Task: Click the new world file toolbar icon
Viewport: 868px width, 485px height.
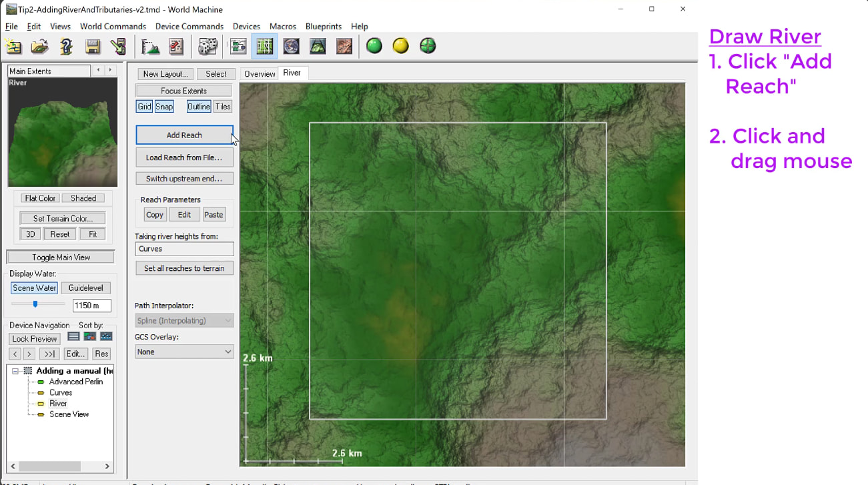Action: click(x=14, y=47)
